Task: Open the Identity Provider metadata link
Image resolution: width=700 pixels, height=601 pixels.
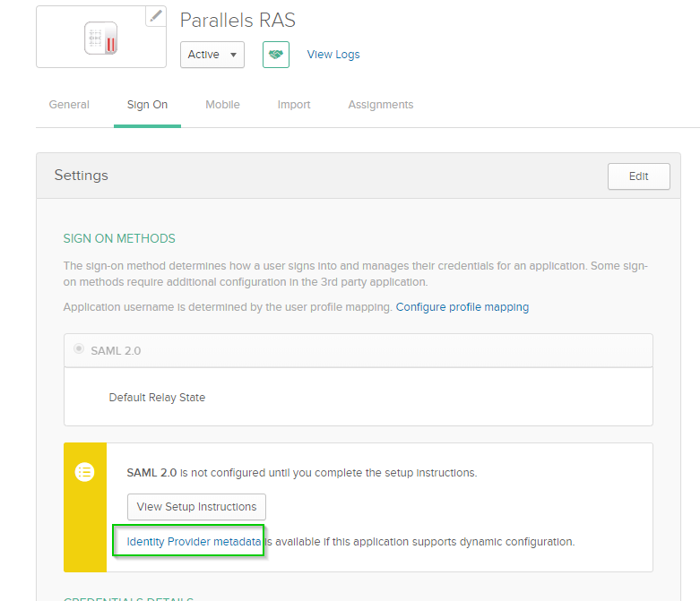Action: (194, 542)
